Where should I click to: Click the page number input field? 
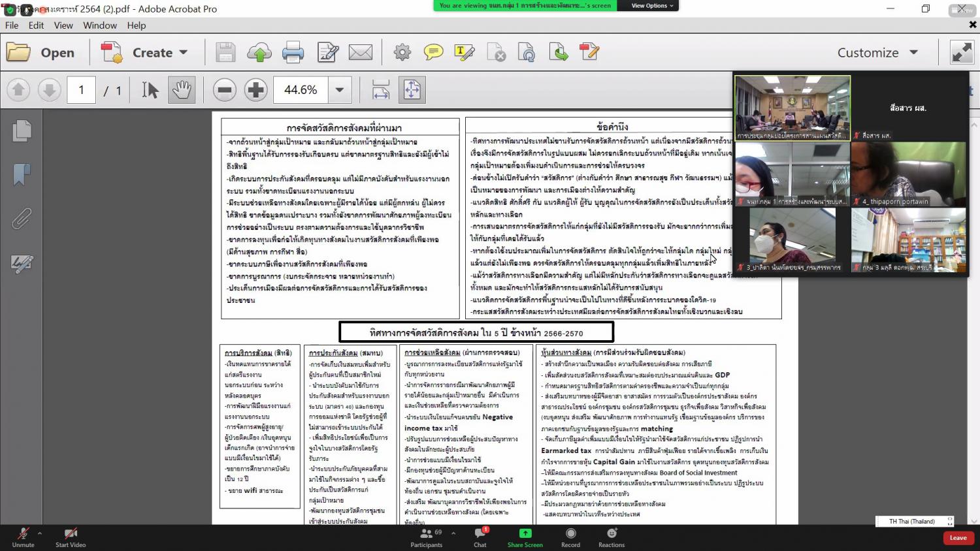tap(82, 90)
